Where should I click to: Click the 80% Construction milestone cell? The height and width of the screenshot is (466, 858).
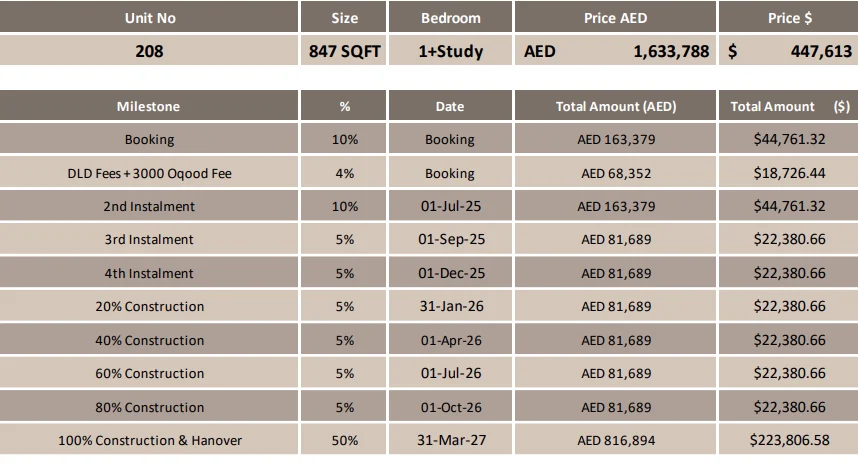[149, 406]
